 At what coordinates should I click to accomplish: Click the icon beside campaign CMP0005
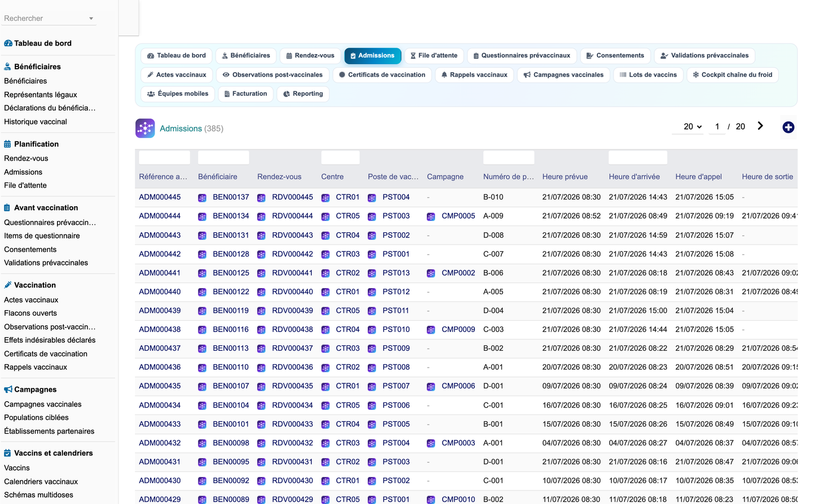point(431,216)
